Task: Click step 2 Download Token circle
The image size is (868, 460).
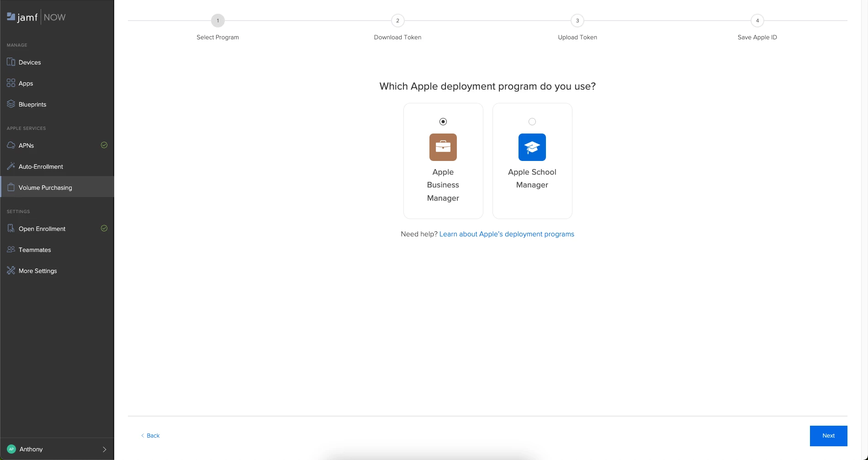Action: coord(397,21)
